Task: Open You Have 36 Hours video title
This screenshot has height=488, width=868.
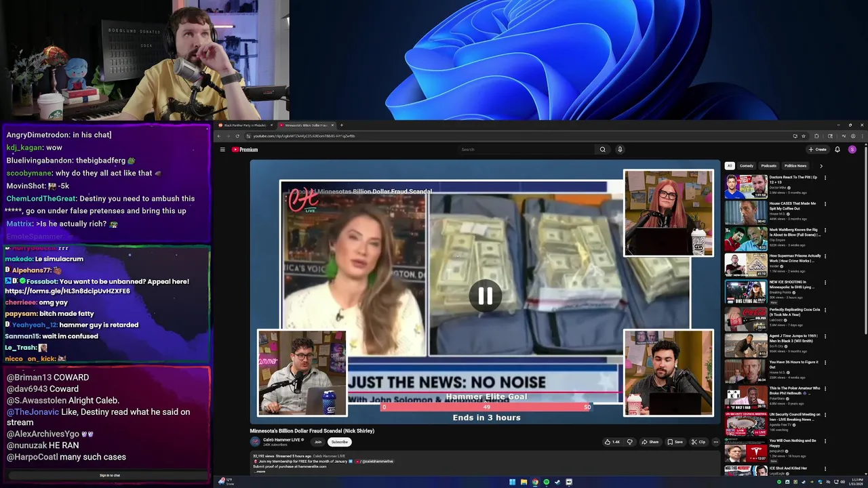Action: [794, 365]
